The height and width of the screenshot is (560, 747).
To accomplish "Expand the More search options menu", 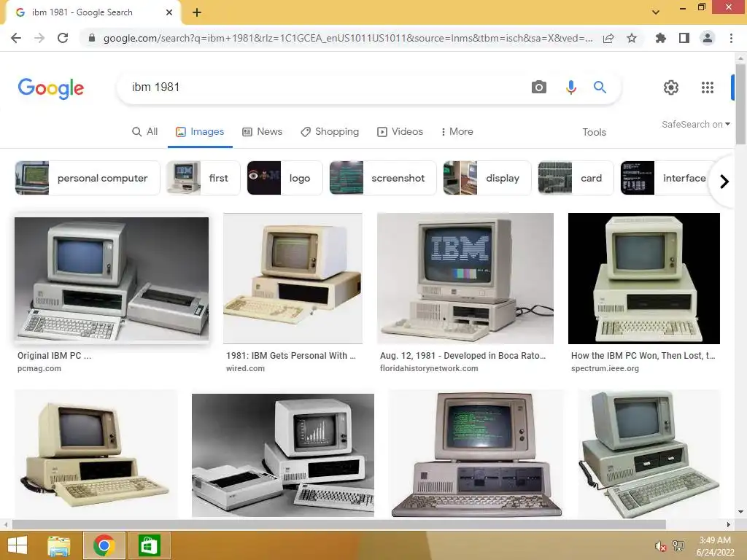I will (x=457, y=132).
